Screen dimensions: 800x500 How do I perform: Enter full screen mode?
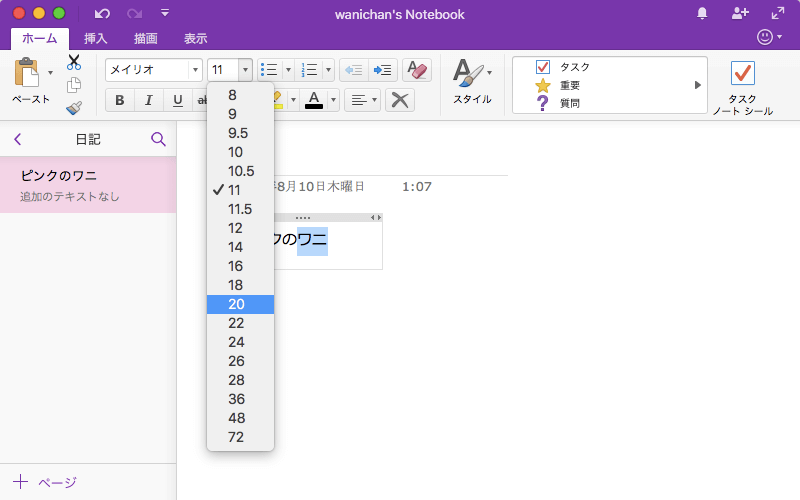pyautogui.click(x=778, y=13)
